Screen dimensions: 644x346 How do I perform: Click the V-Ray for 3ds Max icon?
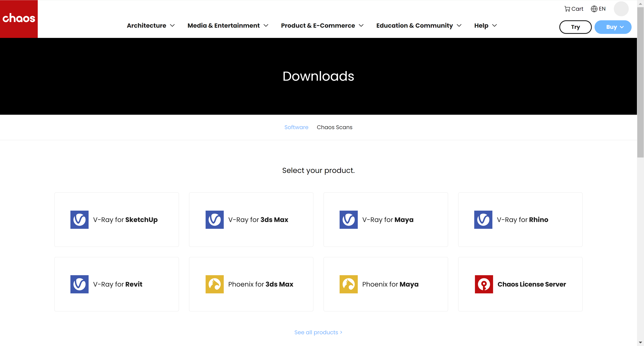click(x=214, y=220)
